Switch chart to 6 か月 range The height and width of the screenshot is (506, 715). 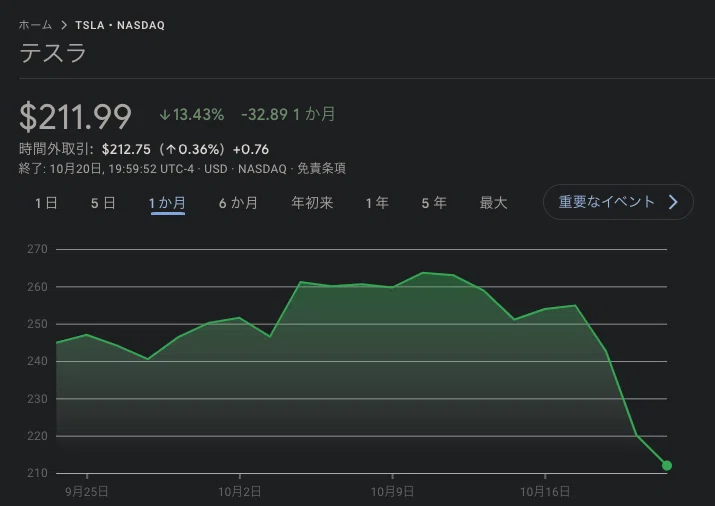238,203
